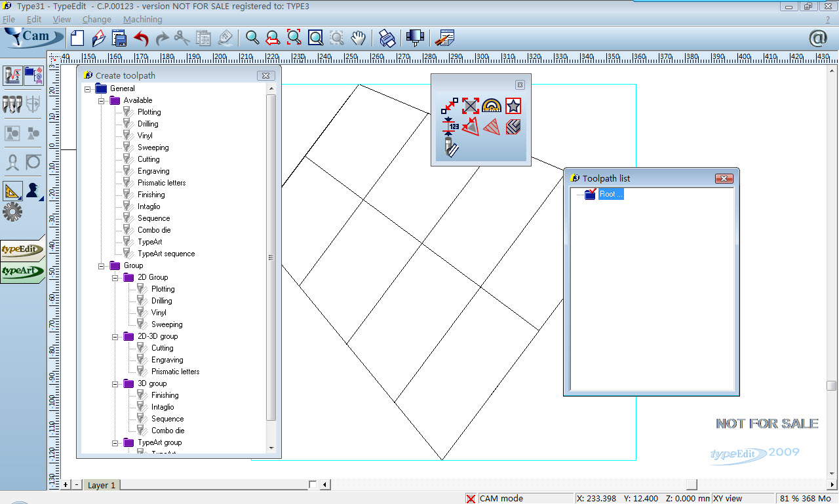This screenshot has height=504, width=839.
Task: Click the blue folder tree sidebar icon
Action: coord(33,75)
